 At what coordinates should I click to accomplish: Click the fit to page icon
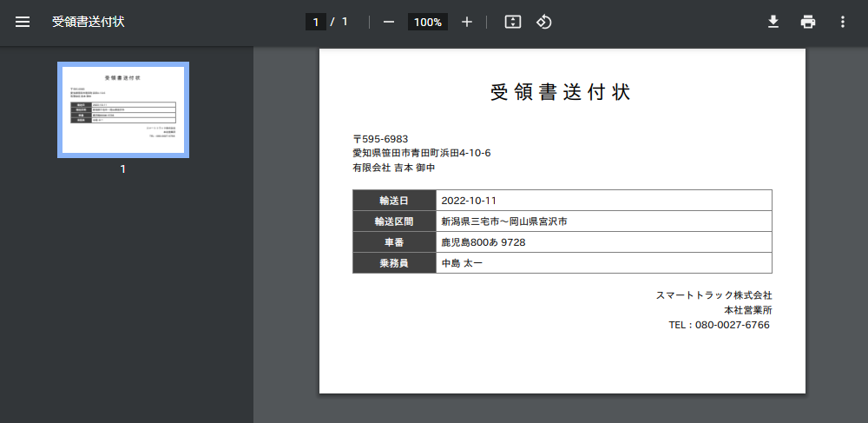[x=513, y=22]
